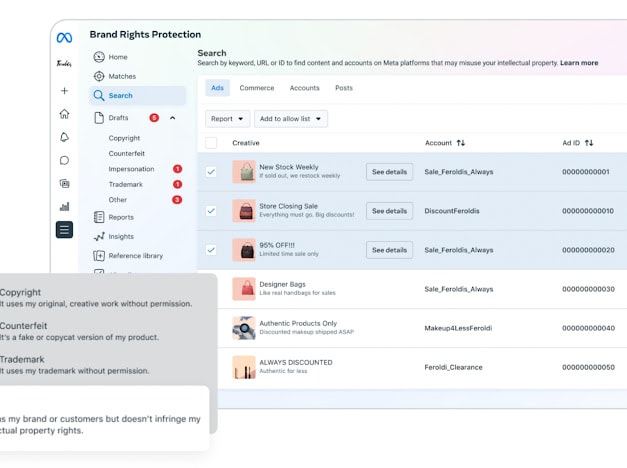Click the red badge beside Other
The image size is (627, 468).
tap(177, 200)
